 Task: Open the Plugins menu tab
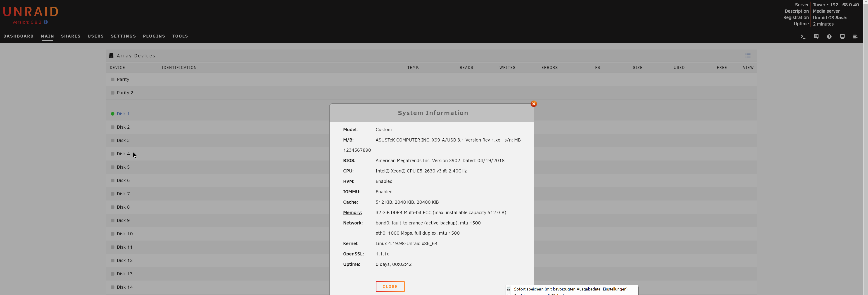[x=154, y=36]
